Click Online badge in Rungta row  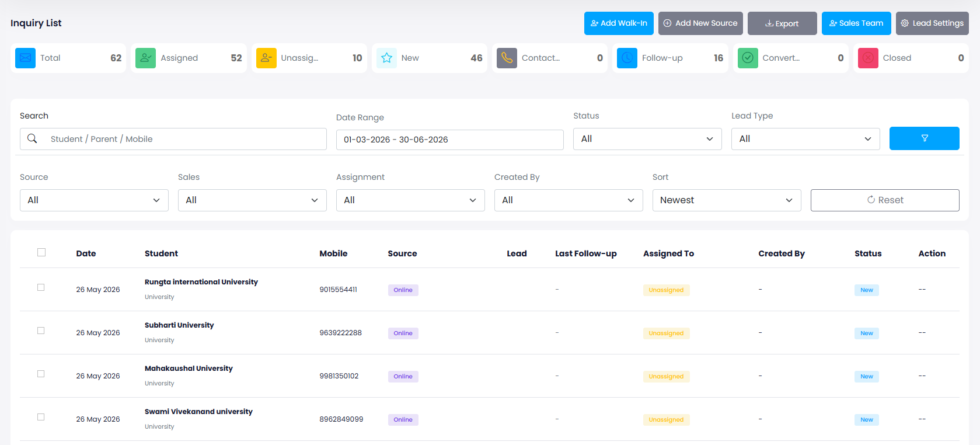click(403, 290)
